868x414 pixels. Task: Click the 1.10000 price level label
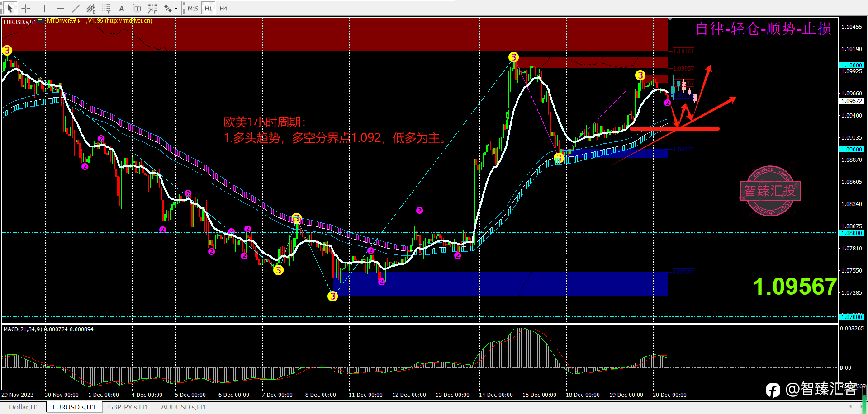852,65
